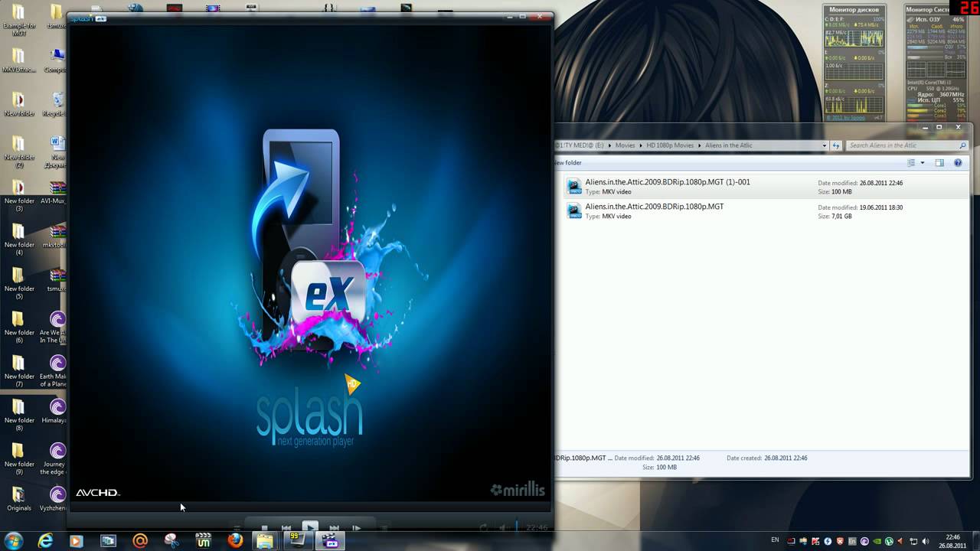Image resolution: width=980 pixels, height=551 pixels.
Task: Open the address bar history dropdown
Action: point(825,145)
